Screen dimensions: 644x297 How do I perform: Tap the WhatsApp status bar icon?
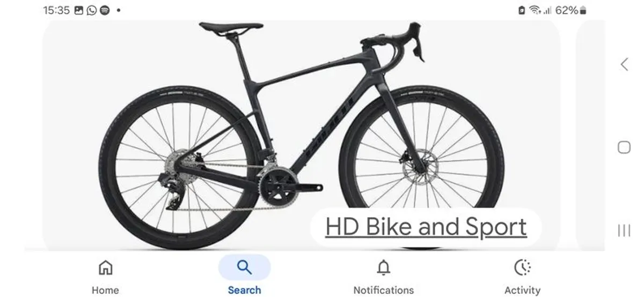pyautogui.click(x=92, y=10)
